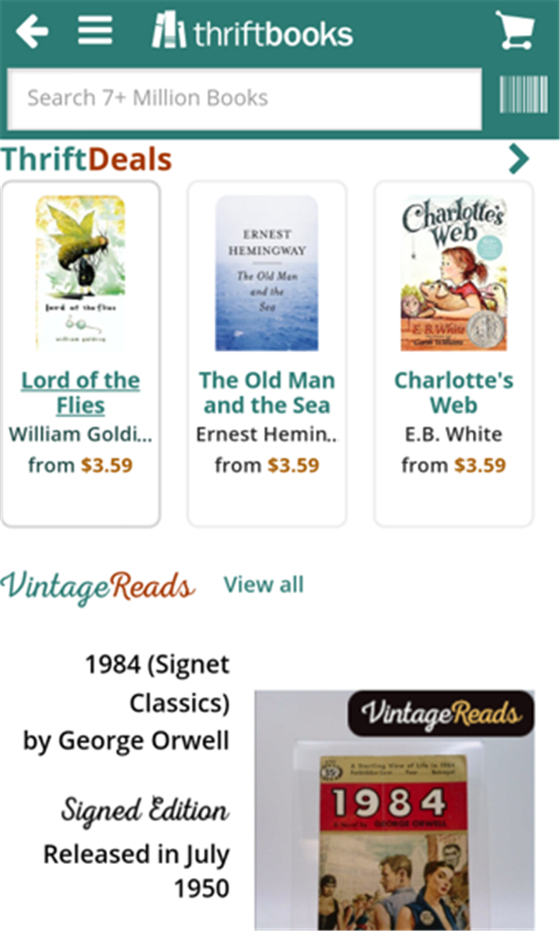Tap the back arrow icon
Image resolution: width=560 pixels, height=931 pixels.
pyautogui.click(x=32, y=31)
